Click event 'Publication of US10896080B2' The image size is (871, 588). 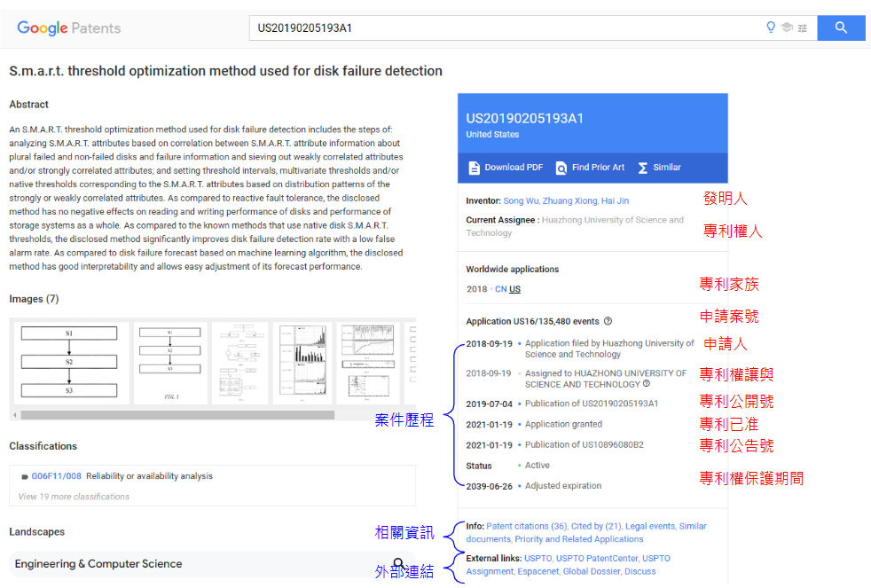click(x=585, y=444)
